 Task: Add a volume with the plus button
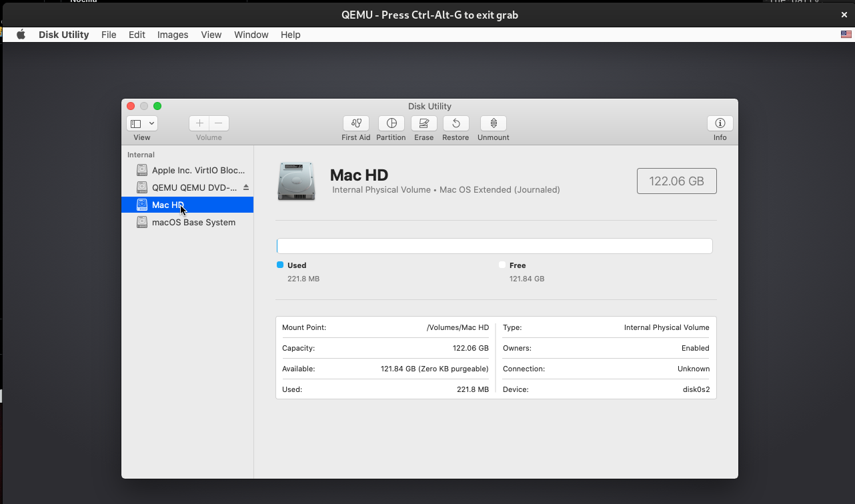[199, 123]
